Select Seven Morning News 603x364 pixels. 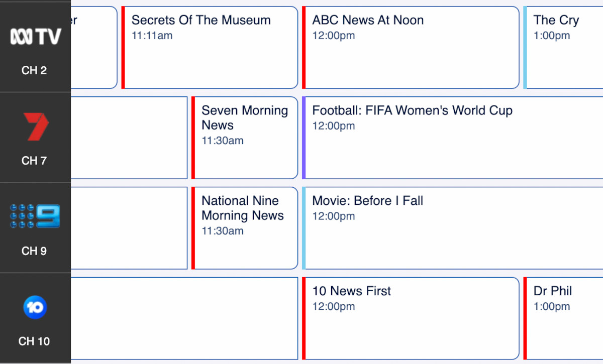(x=245, y=138)
